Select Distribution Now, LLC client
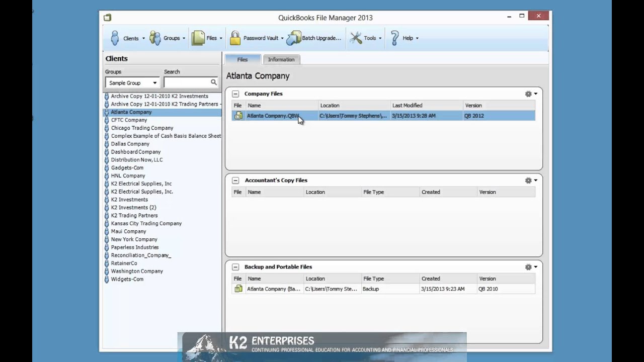644x362 pixels. click(137, 160)
